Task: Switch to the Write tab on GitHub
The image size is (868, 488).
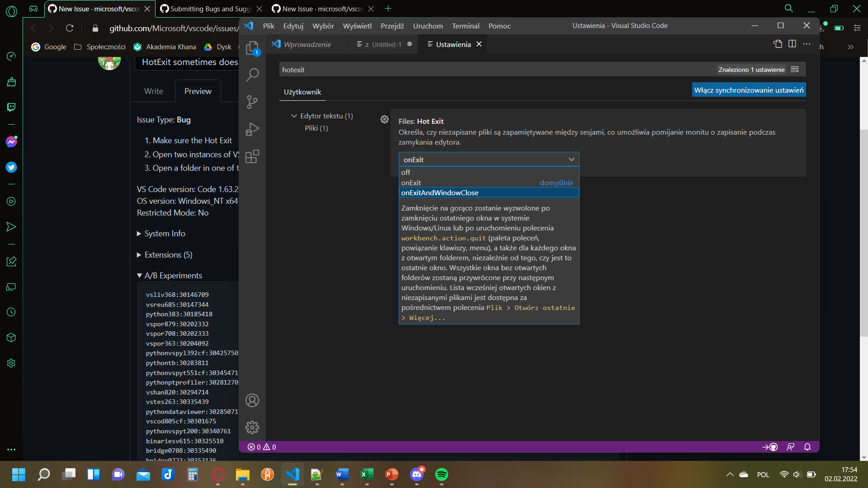Action: tap(153, 91)
